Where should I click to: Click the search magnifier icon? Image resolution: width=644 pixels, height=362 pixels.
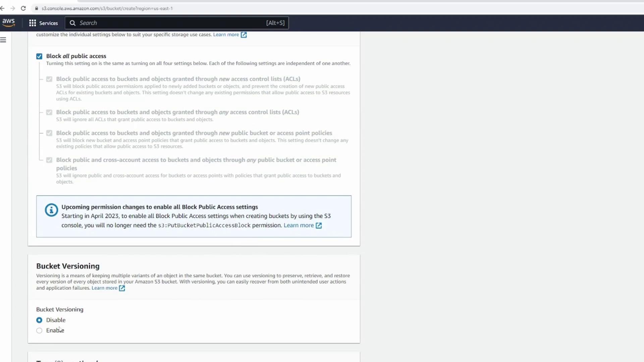click(72, 23)
